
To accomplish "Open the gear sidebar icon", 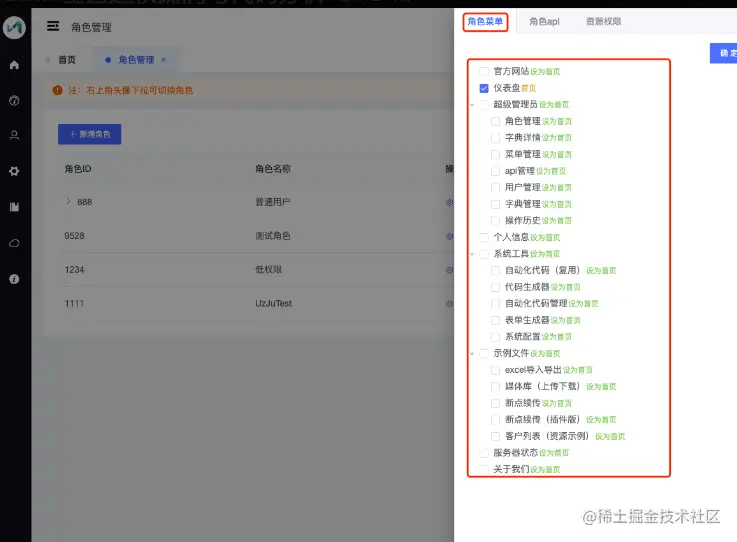I will 14,171.
